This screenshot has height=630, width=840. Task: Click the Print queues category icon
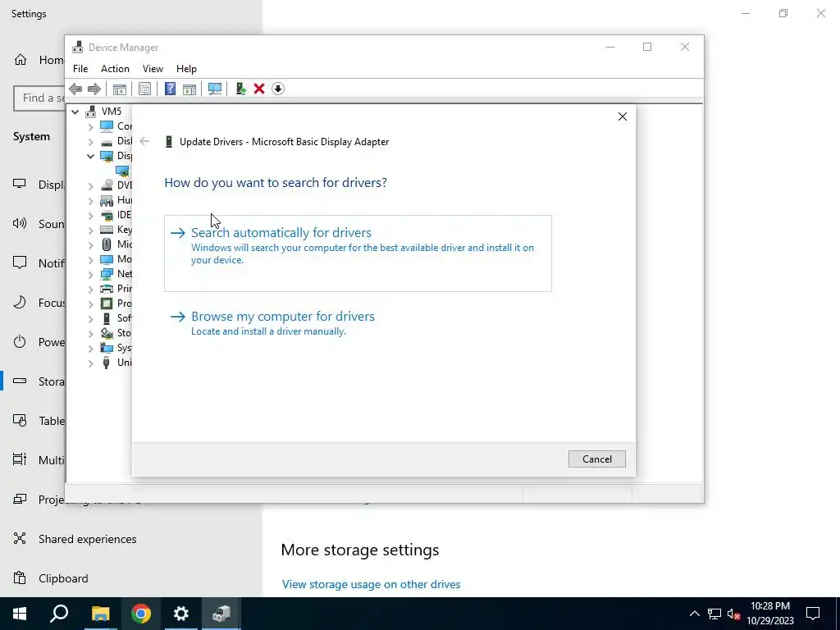point(107,289)
